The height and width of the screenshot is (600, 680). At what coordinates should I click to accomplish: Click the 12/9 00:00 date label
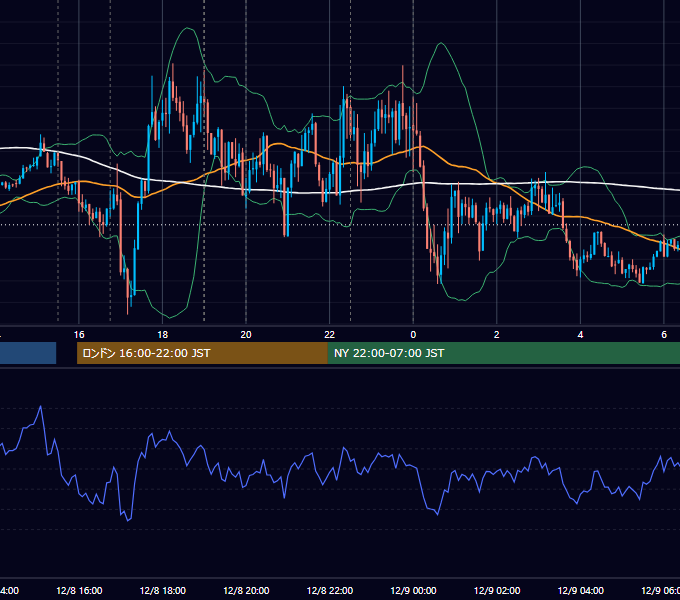click(x=413, y=590)
